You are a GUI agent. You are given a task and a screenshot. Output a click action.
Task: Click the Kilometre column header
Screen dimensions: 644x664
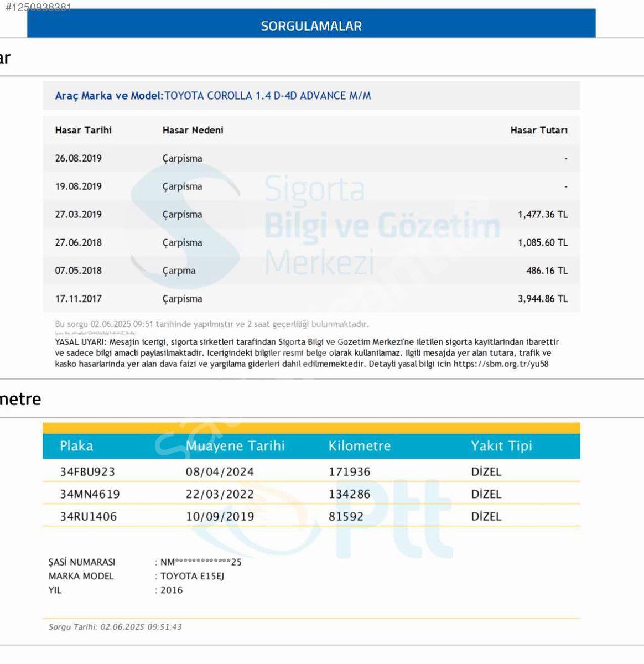coord(360,446)
